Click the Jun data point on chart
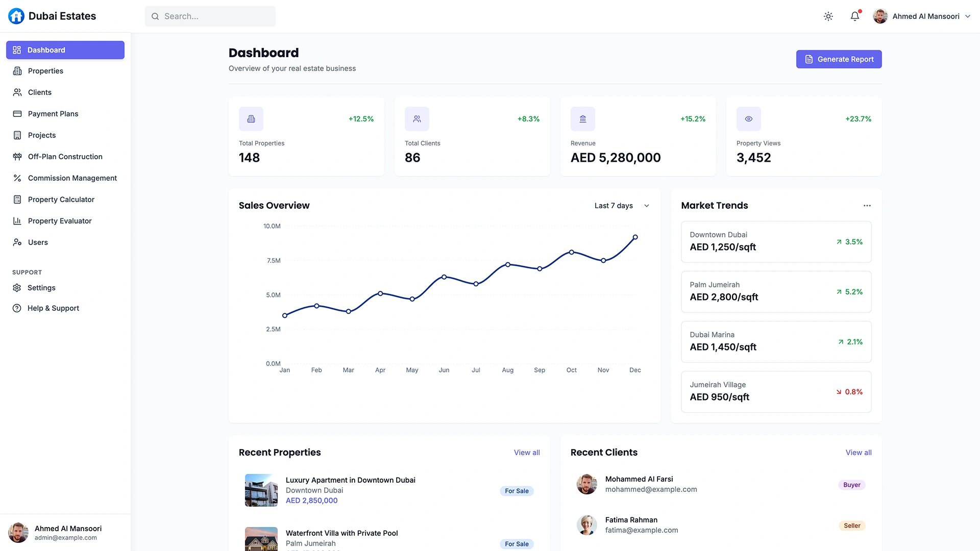 click(x=444, y=277)
